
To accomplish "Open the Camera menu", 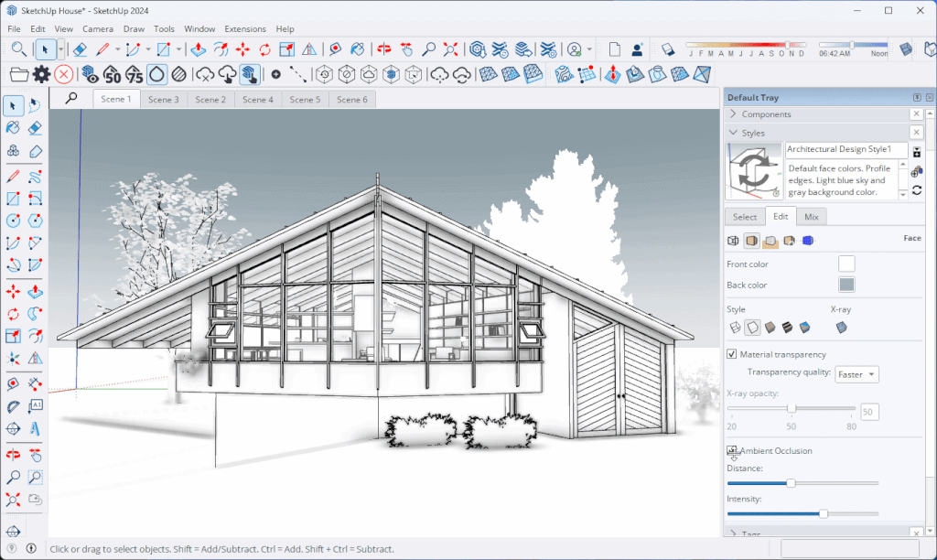I will click(x=97, y=28).
